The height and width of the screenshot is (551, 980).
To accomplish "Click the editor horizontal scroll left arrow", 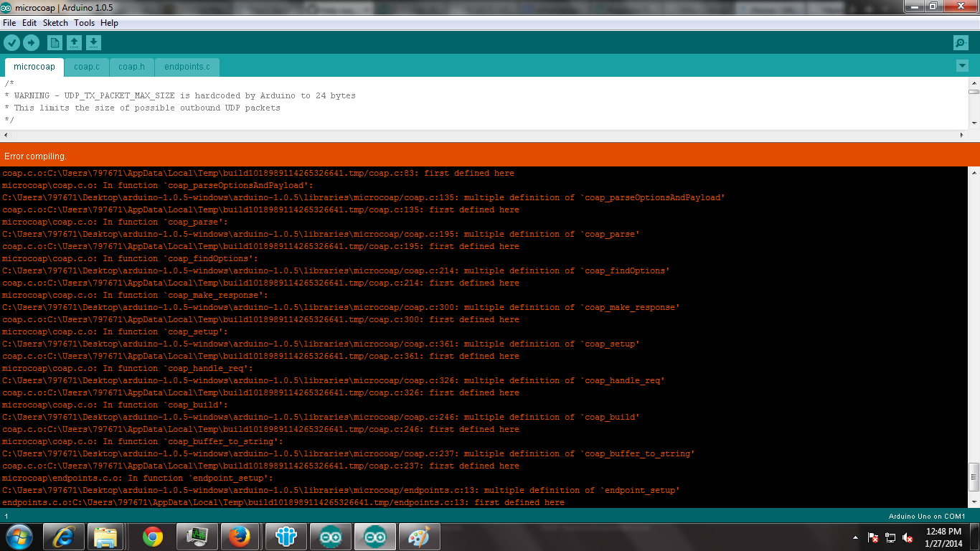I will 6,135.
